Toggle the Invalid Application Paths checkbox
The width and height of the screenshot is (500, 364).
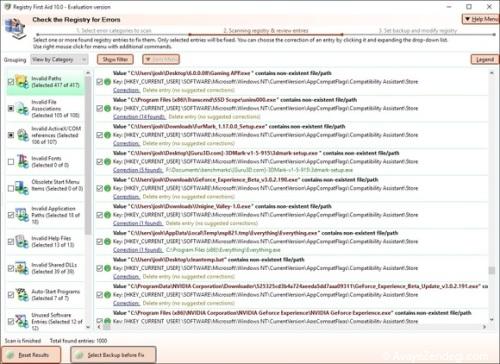click(x=11, y=215)
